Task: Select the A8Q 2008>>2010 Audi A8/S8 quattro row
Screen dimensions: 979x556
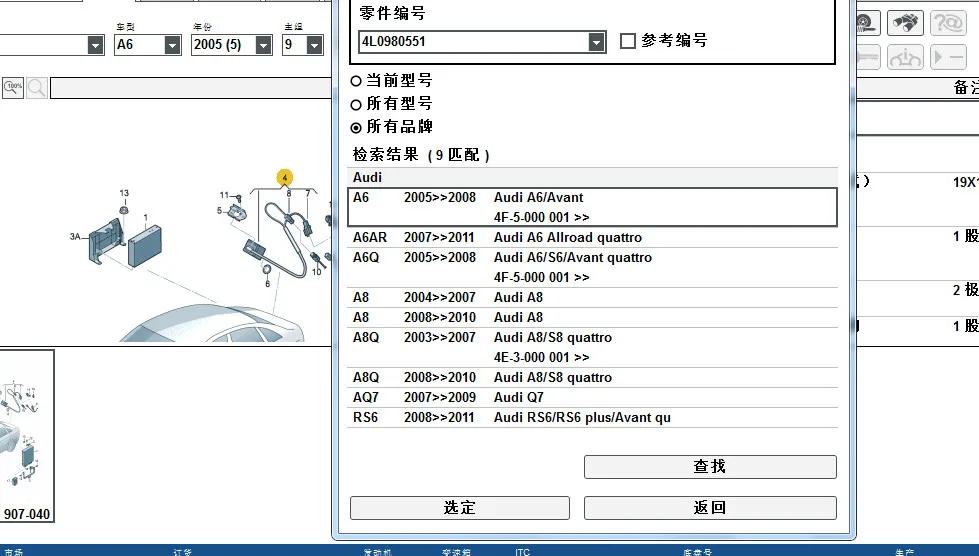Action: click(x=593, y=377)
